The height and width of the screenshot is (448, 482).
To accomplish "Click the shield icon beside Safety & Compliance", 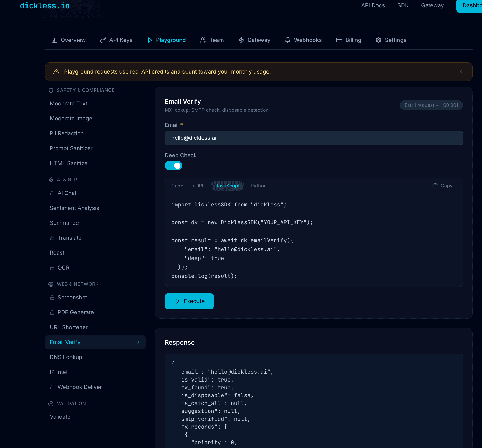I will coord(51,90).
